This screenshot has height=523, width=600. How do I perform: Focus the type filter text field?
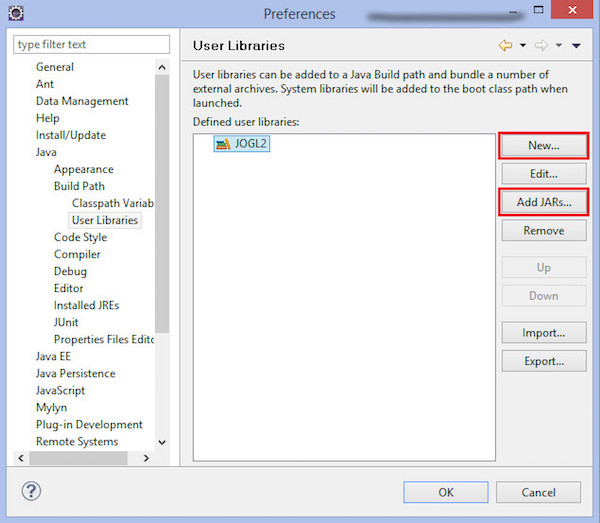click(x=91, y=45)
